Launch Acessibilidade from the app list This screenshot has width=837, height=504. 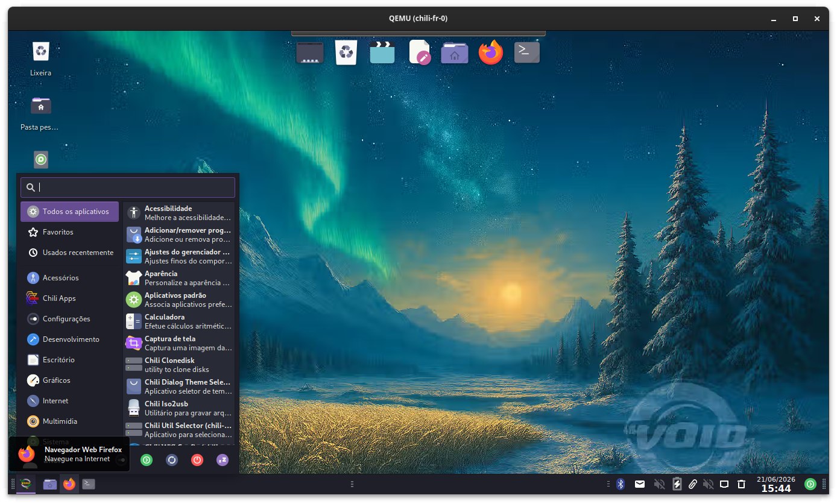click(x=178, y=213)
